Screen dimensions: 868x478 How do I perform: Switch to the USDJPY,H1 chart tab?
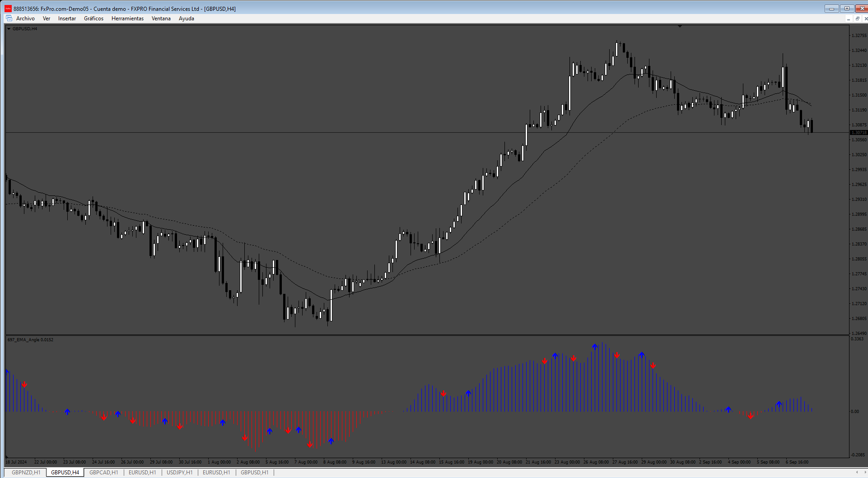click(180, 473)
